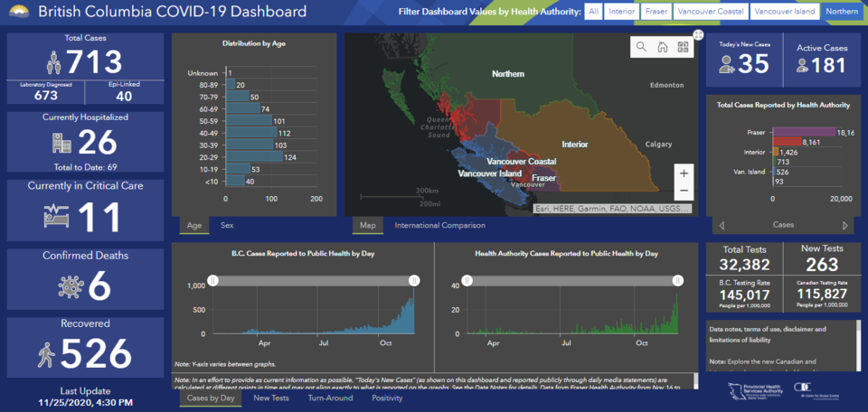Viewport: 868px width, 412px height.
Task: Reset map to home extent
Action: point(662,47)
